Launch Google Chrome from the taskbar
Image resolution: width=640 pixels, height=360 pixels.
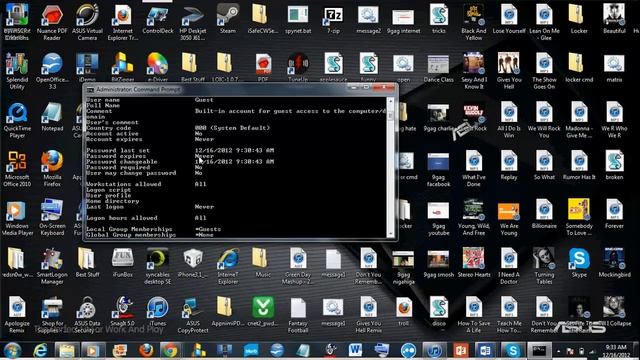coord(169,351)
